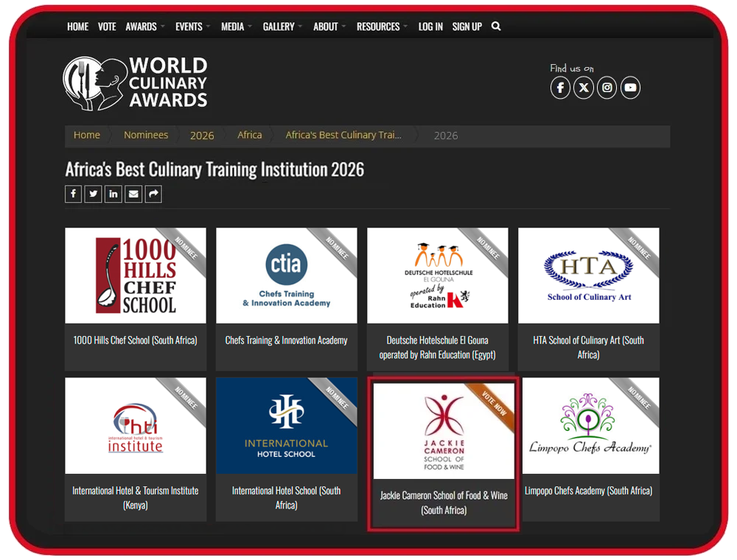Open the Jackie Cameron School logo thumbnail

[444, 431]
